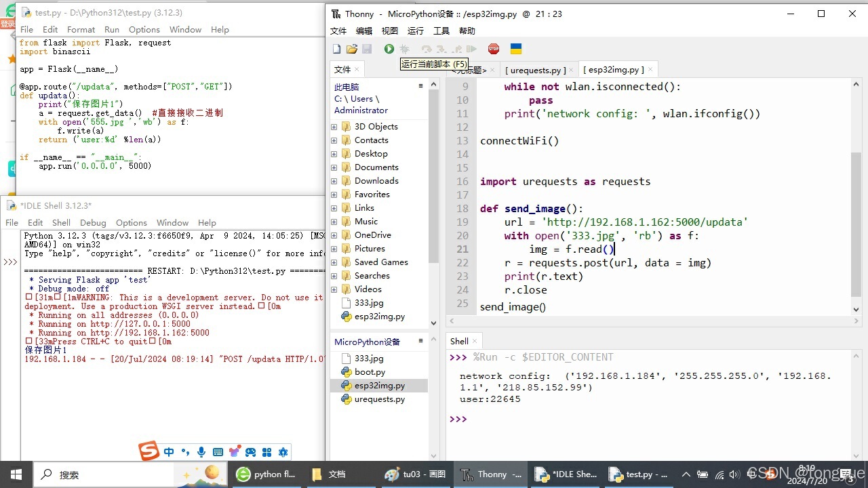Viewport: 868px width, 488px height.
Task: Expand the Documents folder node
Action: [x=334, y=167]
